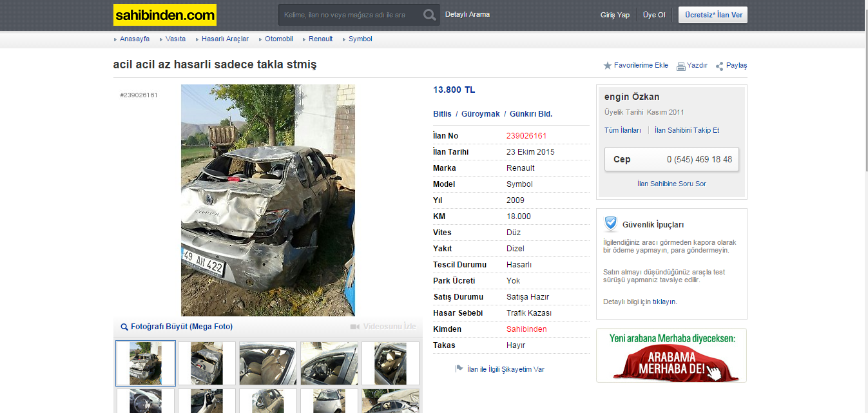The width and height of the screenshot is (868, 413).
Task: Open Detaylı Arama link
Action: click(467, 14)
